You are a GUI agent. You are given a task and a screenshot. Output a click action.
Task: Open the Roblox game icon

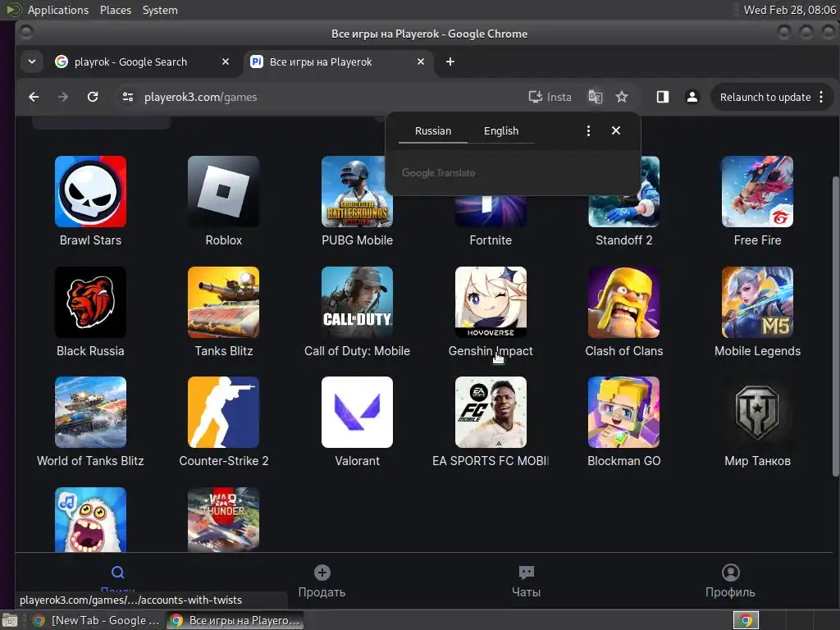click(223, 191)
